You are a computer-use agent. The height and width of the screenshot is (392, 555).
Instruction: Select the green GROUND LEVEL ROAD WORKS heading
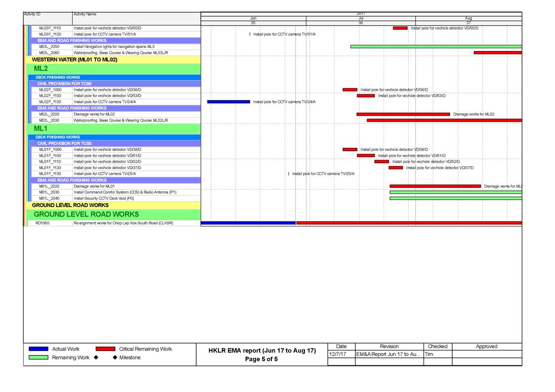click(86, 214)
